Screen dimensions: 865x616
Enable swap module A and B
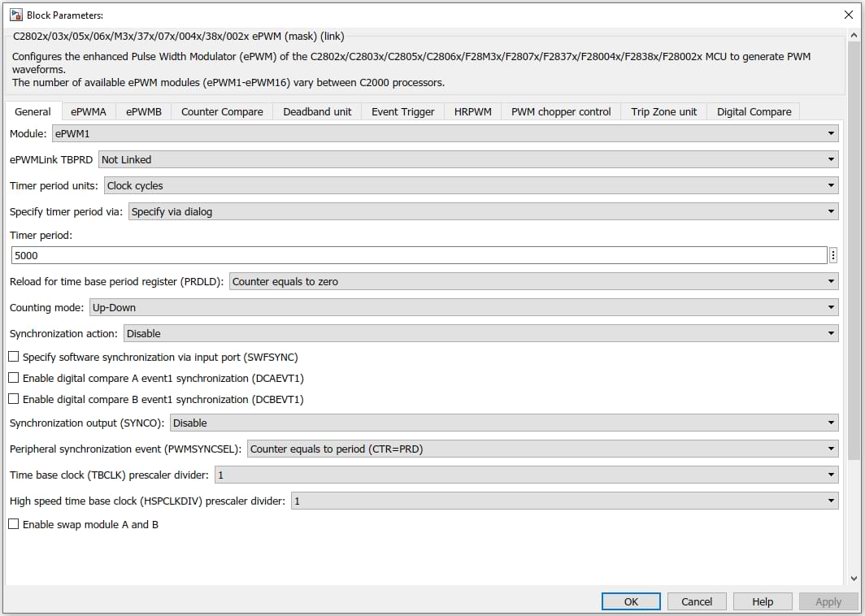(x=14, y=524)
